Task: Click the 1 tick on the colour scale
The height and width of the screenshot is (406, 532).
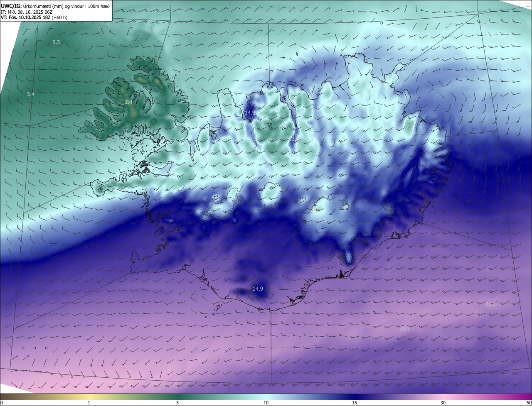Action: pos(89,403)
